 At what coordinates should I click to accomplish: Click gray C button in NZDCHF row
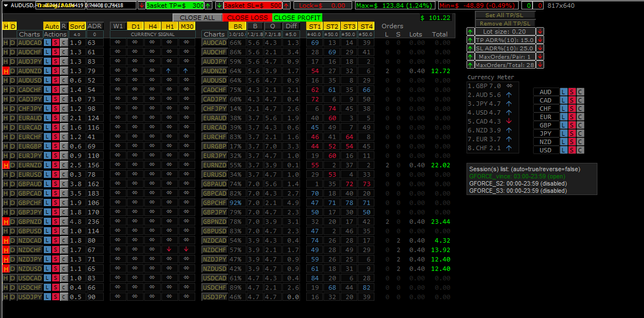tap(64, 250)
